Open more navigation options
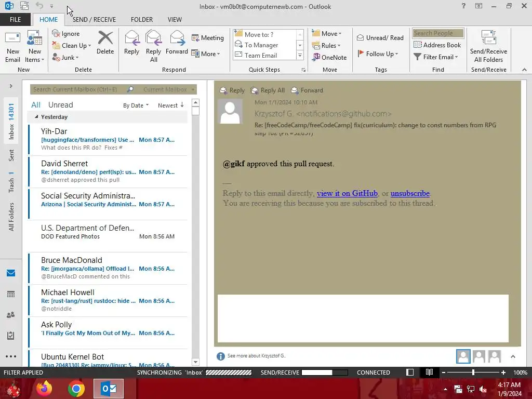The width and height of the screenshot is (532, 399). [11, 356]
